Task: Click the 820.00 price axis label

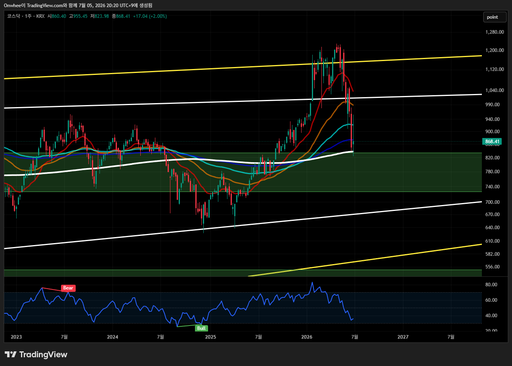Action: (x=493, y=157)
